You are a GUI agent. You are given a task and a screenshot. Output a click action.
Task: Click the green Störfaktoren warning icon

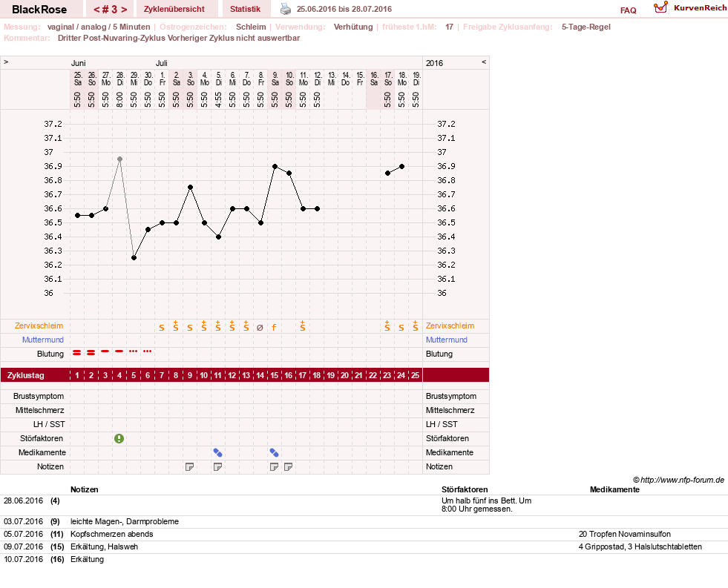pyautogui.click(x=119, y=438)
